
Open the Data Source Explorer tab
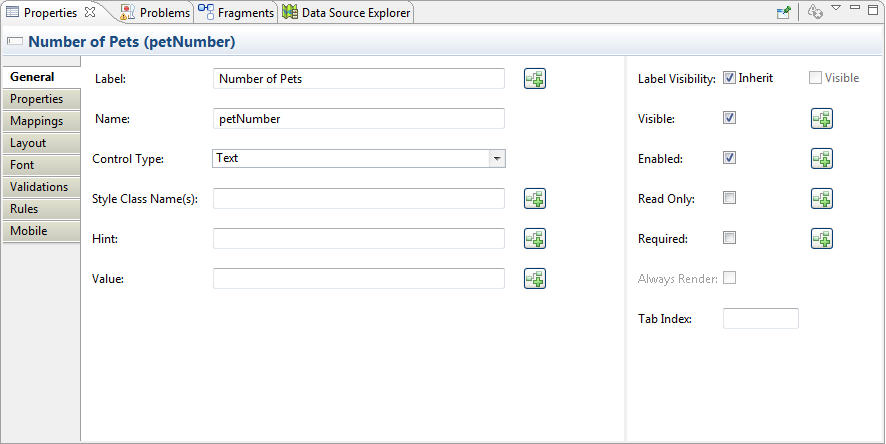(347, 13)
